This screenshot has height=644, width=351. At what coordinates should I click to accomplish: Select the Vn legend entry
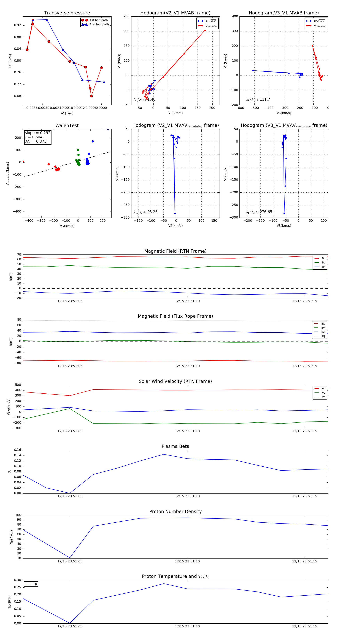(320, 397)
